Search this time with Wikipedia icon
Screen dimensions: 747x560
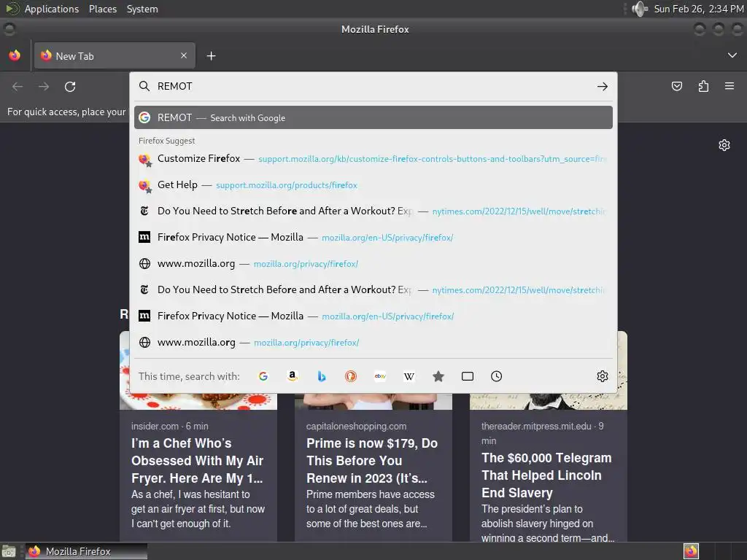coord(409,376)
